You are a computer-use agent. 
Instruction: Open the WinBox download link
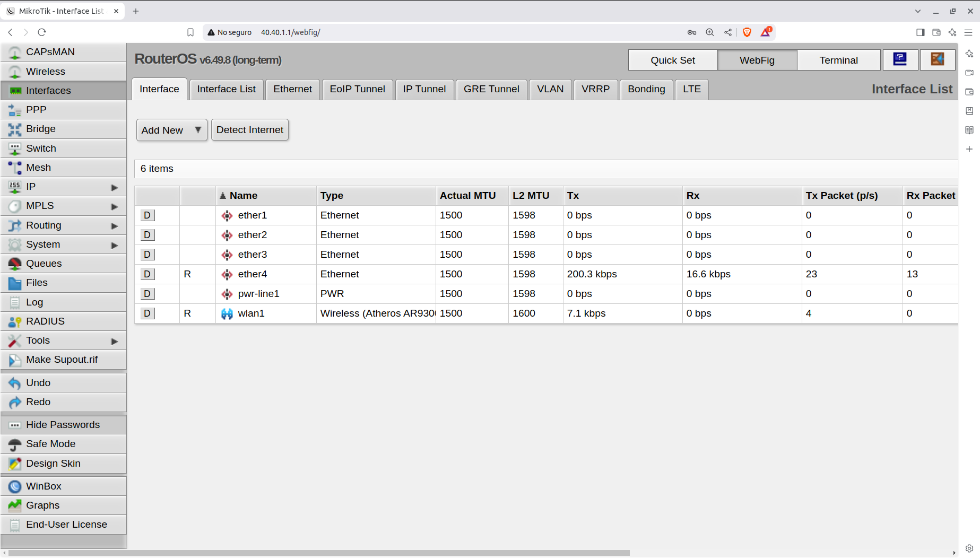click(x=64, y=486)
